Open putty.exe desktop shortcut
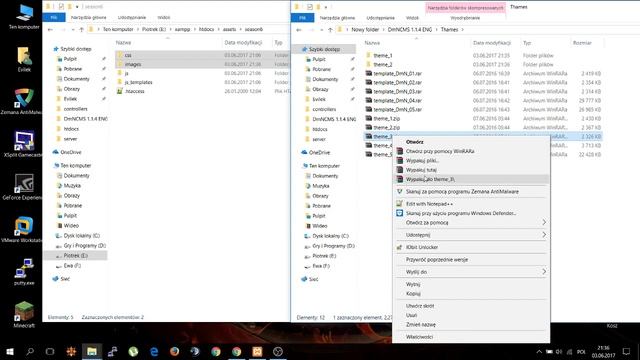Screen dimensions: 640x360 point(24,271)
